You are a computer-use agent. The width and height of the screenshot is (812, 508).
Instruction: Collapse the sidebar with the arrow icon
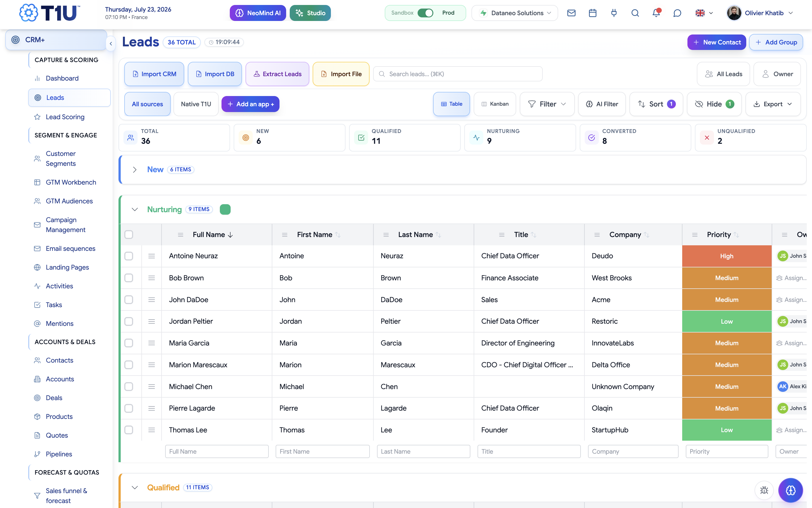click(x=111, y=44)
